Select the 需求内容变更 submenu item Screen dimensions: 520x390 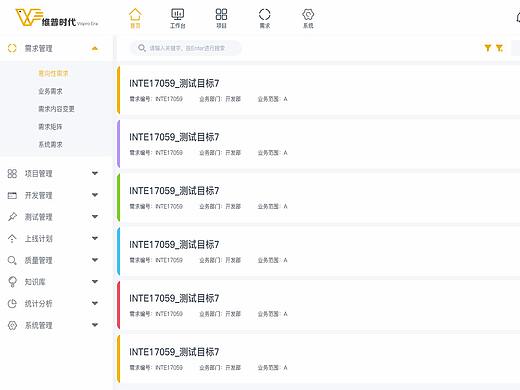tap(56, 109)
